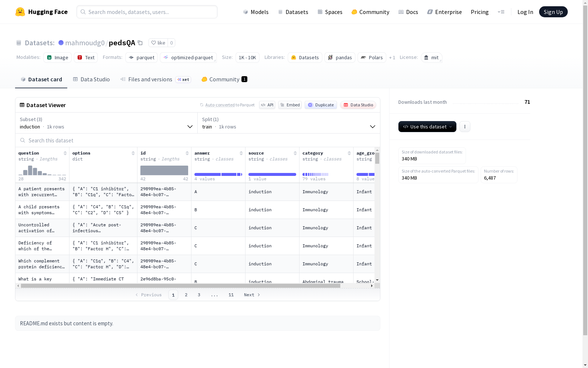Switch to the Data Studio tab

click(x=92, y=79)
